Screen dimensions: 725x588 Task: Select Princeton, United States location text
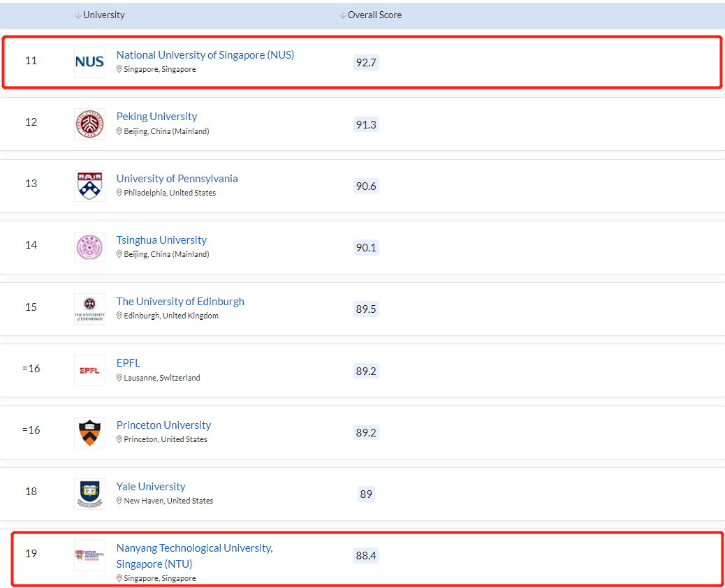tap(166, 439)
